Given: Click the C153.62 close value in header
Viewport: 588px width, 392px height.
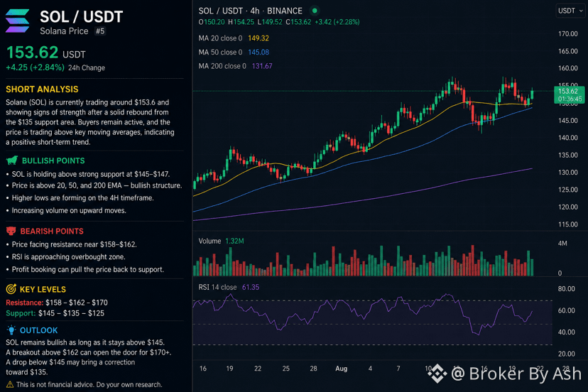Looking at the screenshot, I should 298,22.
